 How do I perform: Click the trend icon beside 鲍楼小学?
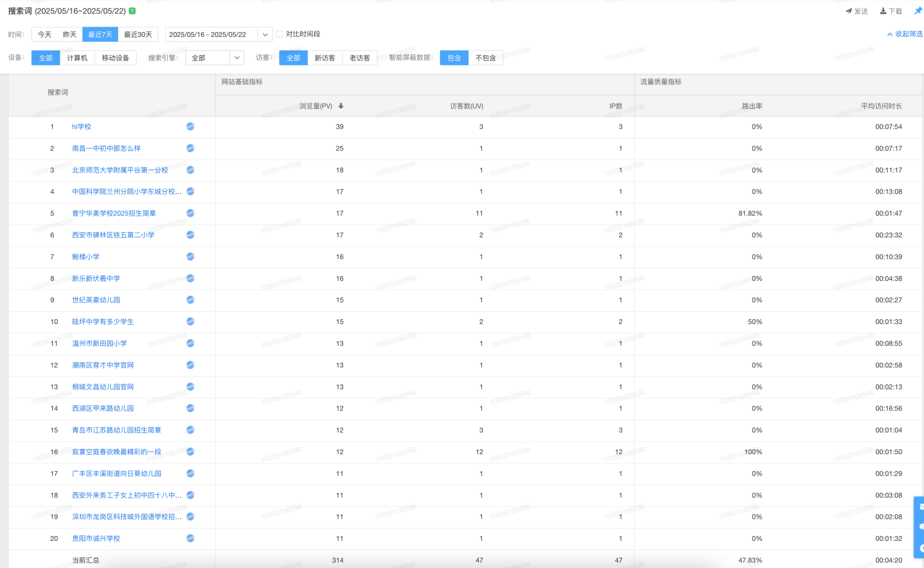coord(190,256)
